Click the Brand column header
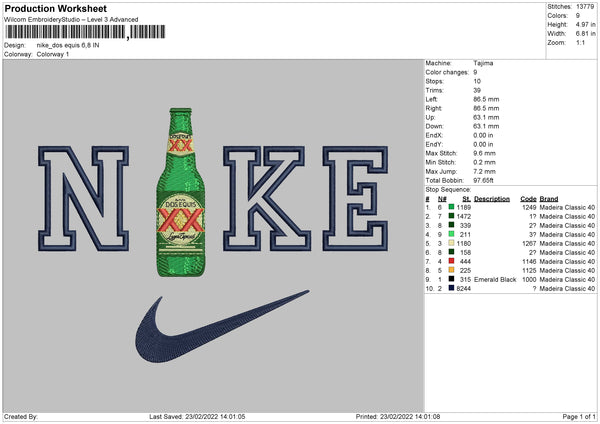Screen dimensions: 600x424 point(549,199)
